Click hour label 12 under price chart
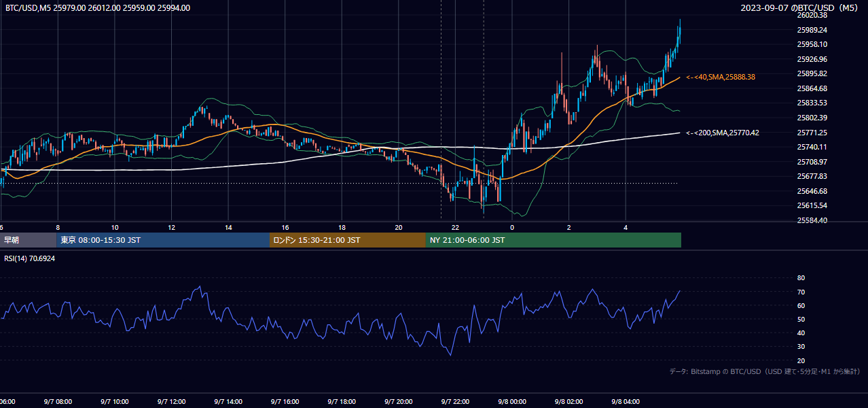Image resolution: width=868 pixels, height=408 pixels. click(x=172, y=227)
